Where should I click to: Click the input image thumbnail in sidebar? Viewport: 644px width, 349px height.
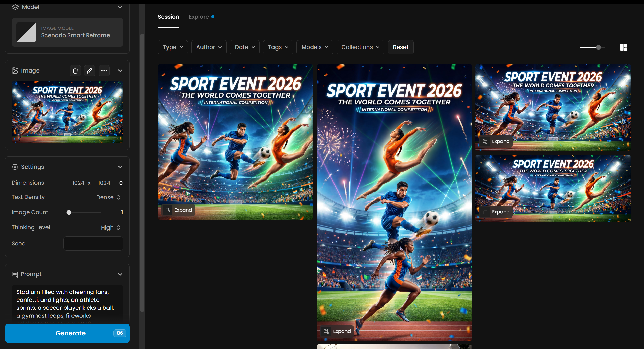point(67,112)
